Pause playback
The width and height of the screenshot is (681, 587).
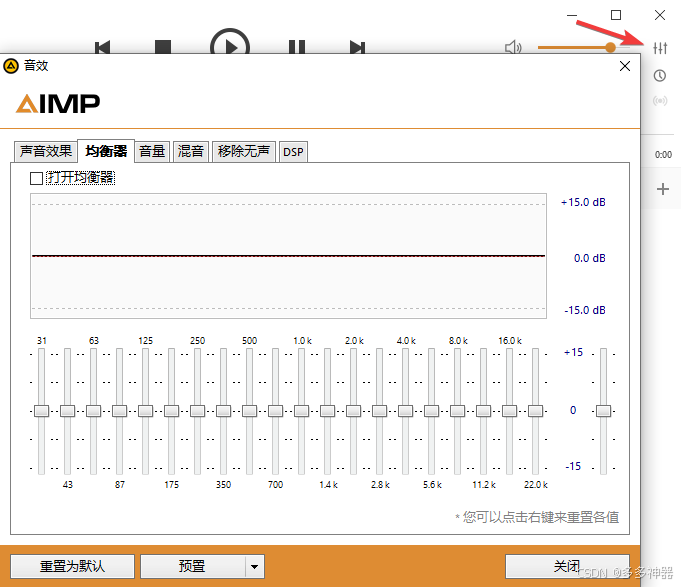click(297, 47)
